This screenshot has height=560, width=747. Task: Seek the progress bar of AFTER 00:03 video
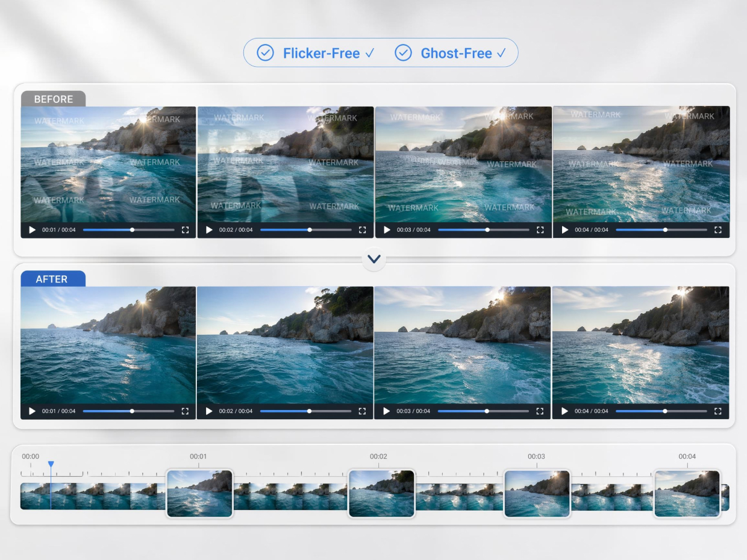(484, 411)
